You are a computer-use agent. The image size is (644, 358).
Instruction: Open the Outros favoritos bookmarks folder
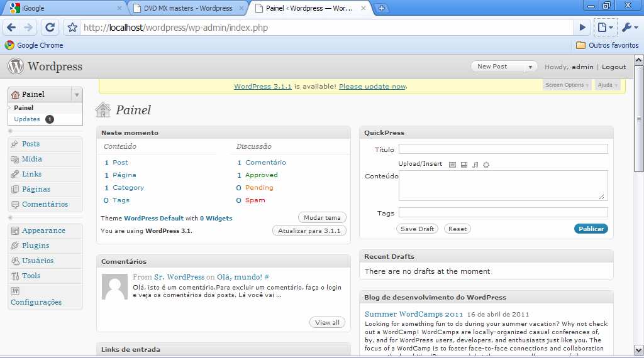(607, 45)
